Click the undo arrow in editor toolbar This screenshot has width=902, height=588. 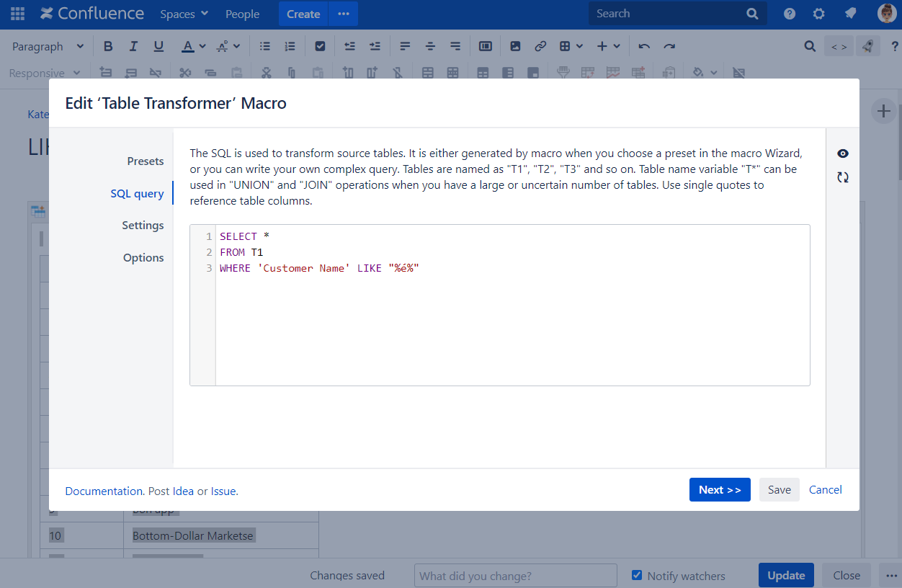(644, 46)
